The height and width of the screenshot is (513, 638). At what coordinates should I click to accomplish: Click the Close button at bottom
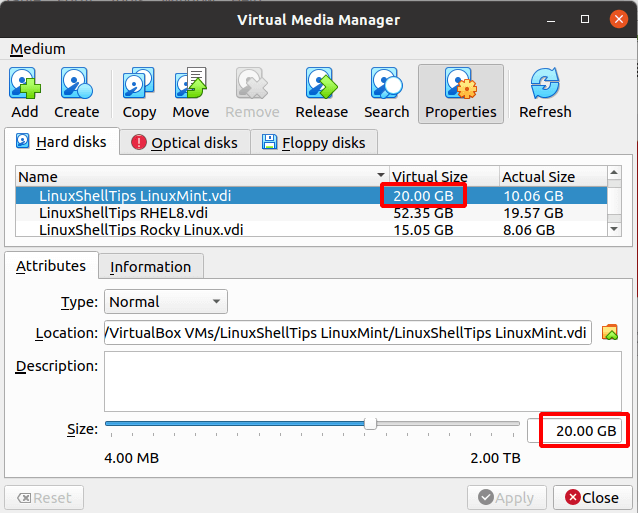593,498
